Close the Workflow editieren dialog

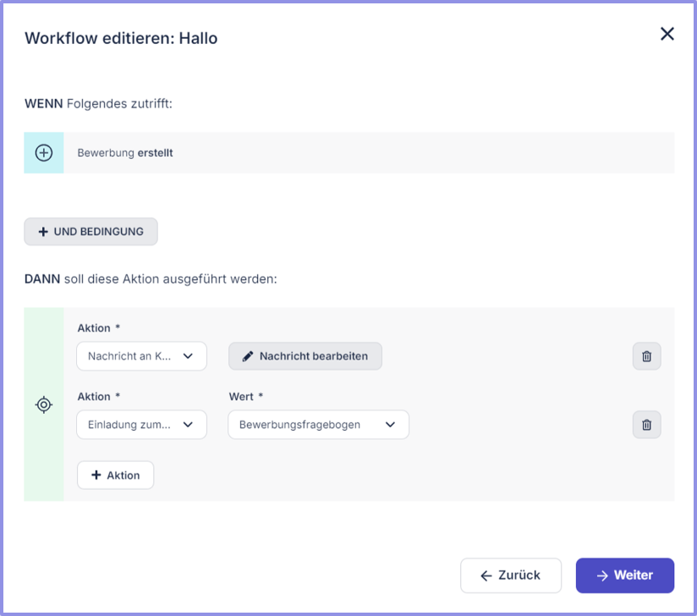pyautogui.click(x=667, y=34)
